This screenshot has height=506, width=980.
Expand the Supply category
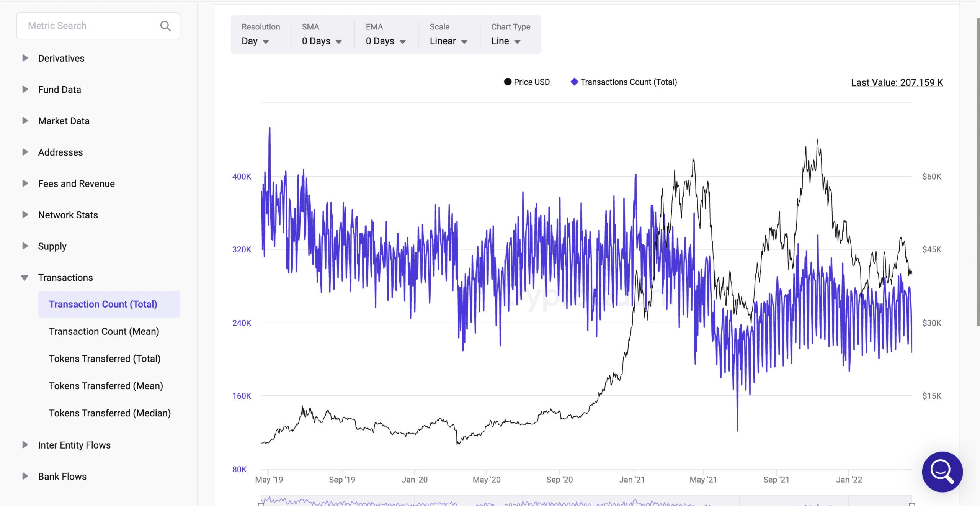[25, 246]
